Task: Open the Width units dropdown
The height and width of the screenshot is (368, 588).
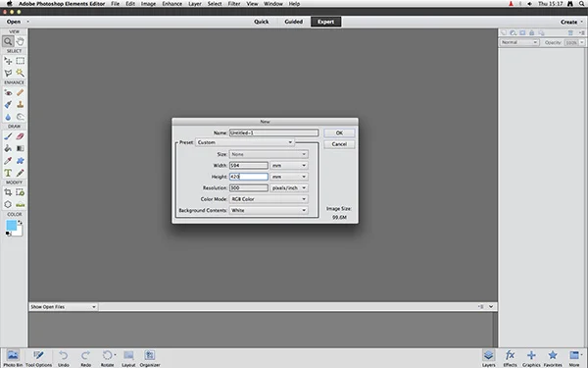Action: pos(289,165)
